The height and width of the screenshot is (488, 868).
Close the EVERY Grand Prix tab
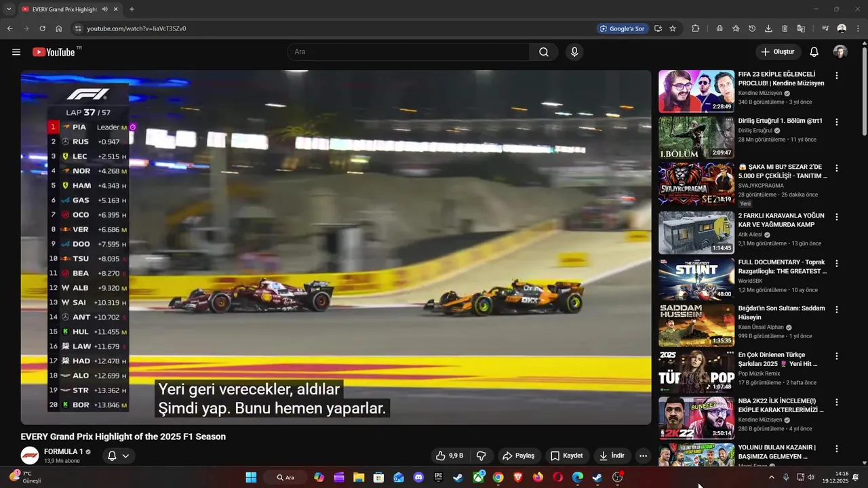point(116,9)
